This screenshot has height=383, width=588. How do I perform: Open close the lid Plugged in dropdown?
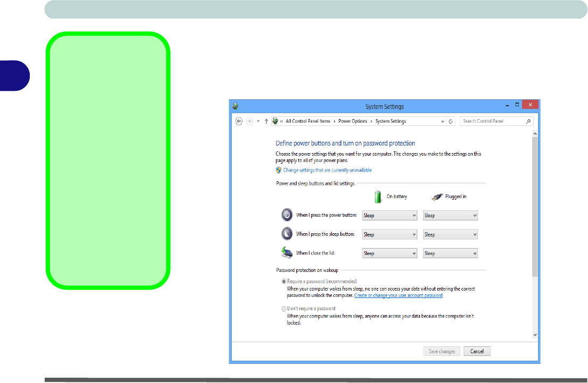click(450, 253)
